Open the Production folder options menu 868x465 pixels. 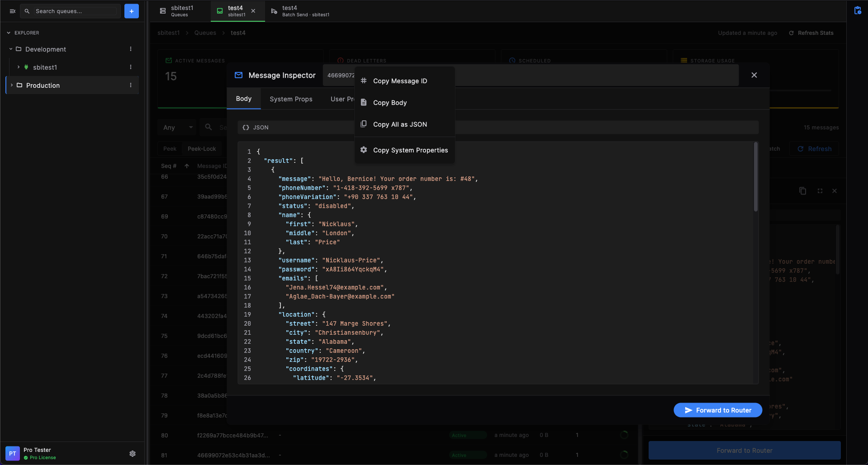(x=131, y=85)
